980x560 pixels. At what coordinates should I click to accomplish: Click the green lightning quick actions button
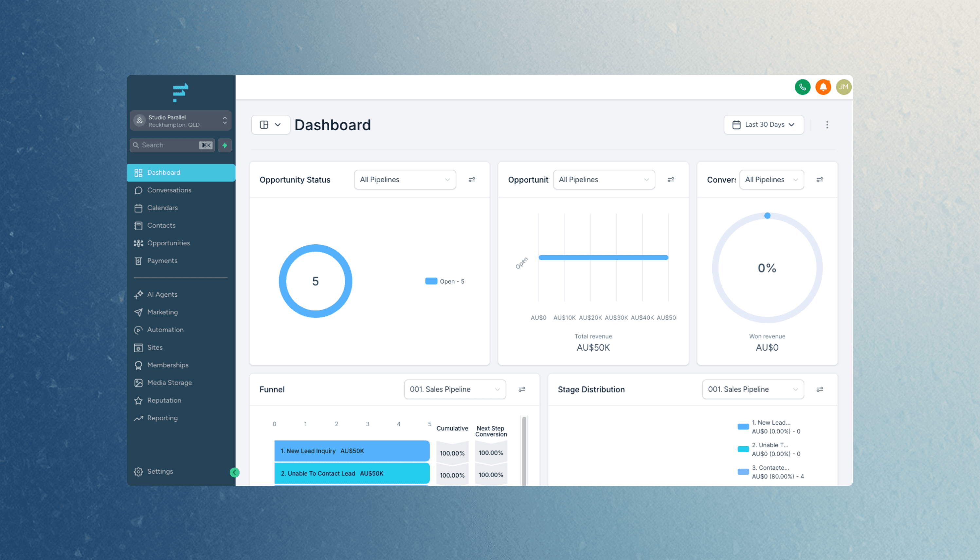pos(225,145)
